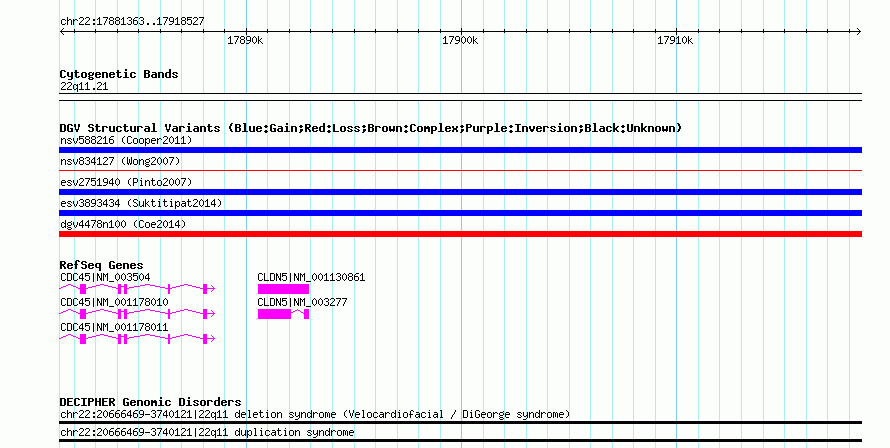This screenshot has width=890, height=448.
Task: Click the 22q11 duplication syndrome black bar
Action: 460,441
